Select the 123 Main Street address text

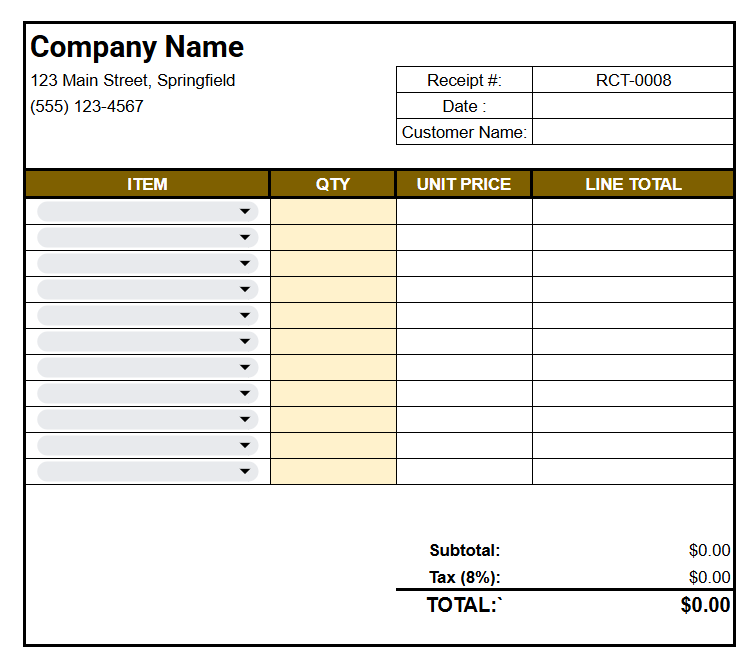(133, 80)
